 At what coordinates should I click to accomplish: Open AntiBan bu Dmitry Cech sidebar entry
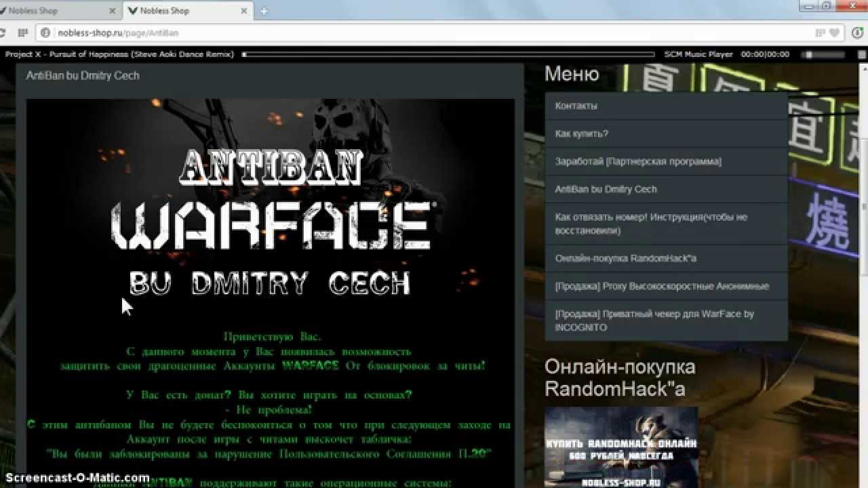click(666, 189)
